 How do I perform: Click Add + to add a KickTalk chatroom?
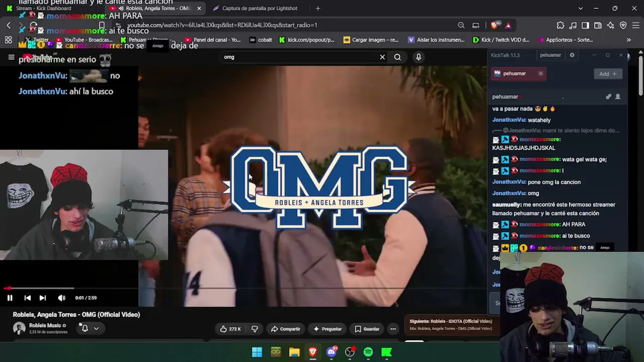click(608, 74)
